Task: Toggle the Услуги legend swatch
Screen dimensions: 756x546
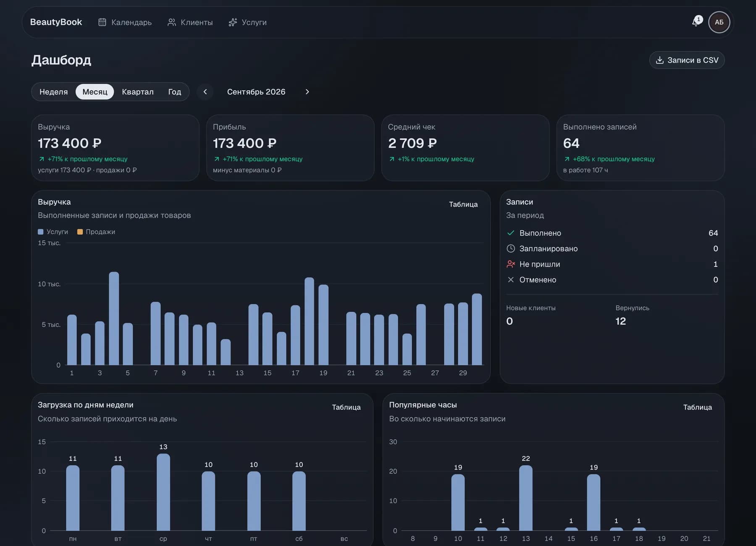Action: (x=41, y=232)
